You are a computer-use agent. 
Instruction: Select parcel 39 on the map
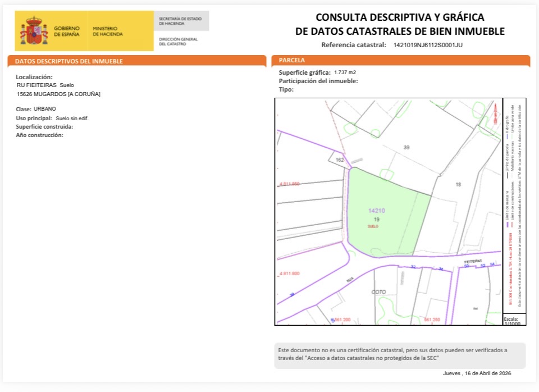pos(406,147)
